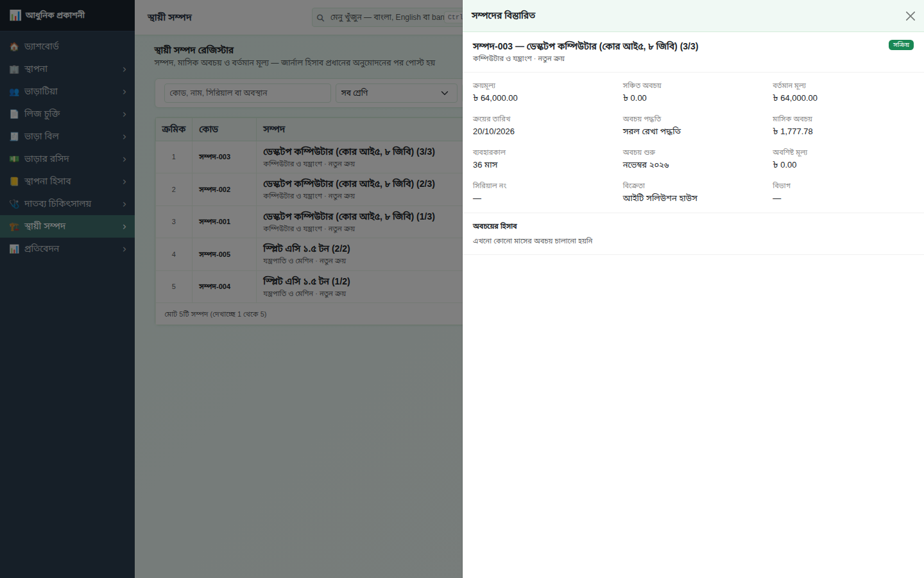Click the purchase date 20/10/2026
The image size is (924, 578).
click(493, 132)
